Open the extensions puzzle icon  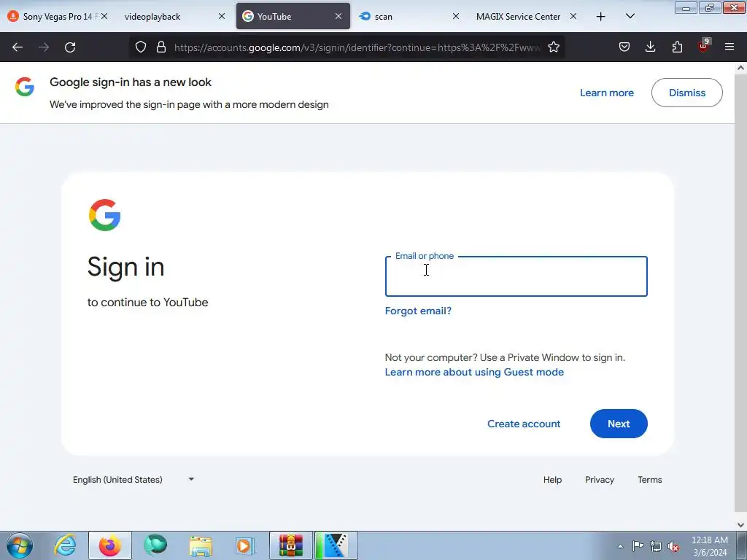677,47
